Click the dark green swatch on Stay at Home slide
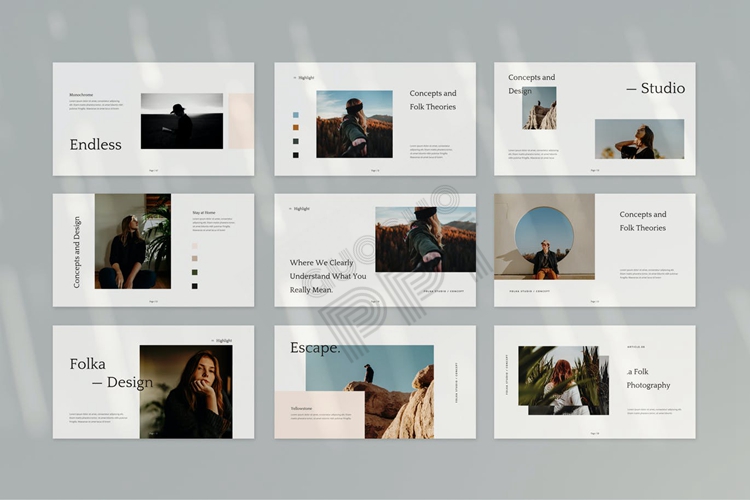Screen dimensions: 750x500 coord(195,272)
